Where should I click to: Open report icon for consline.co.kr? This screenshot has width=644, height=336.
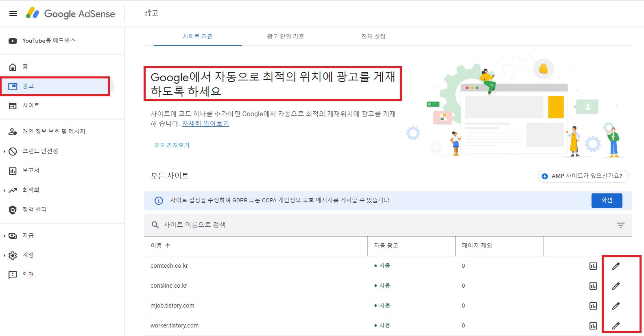[x=593, y=286]
